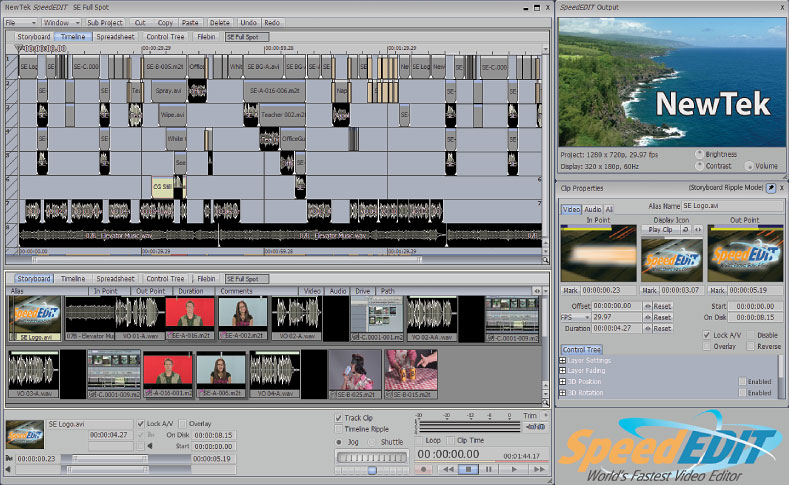Screen dimensions: 789x485
Task: Click the small arrow button right of Trim
Action: click(545, 416)
